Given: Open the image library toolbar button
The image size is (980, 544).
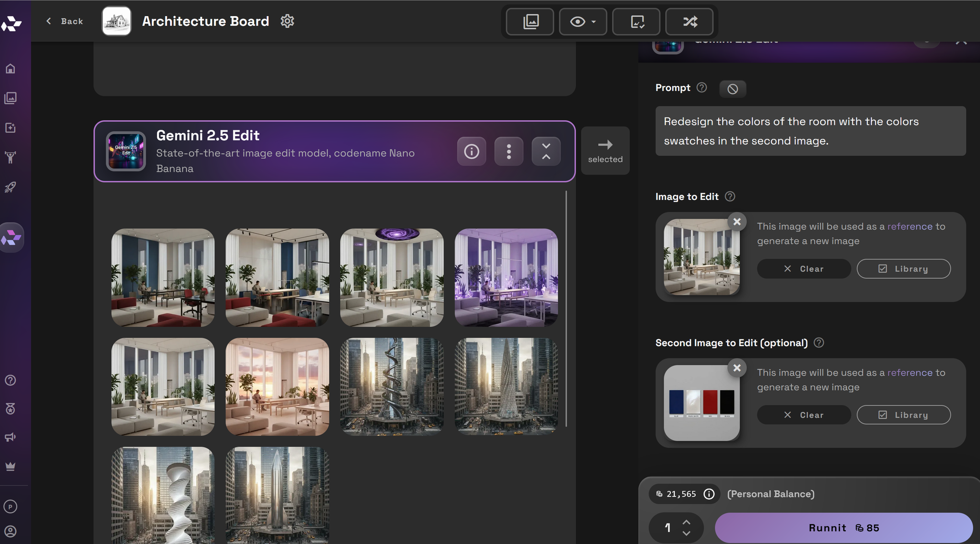Looking at the screenshot, I should 530,22.
